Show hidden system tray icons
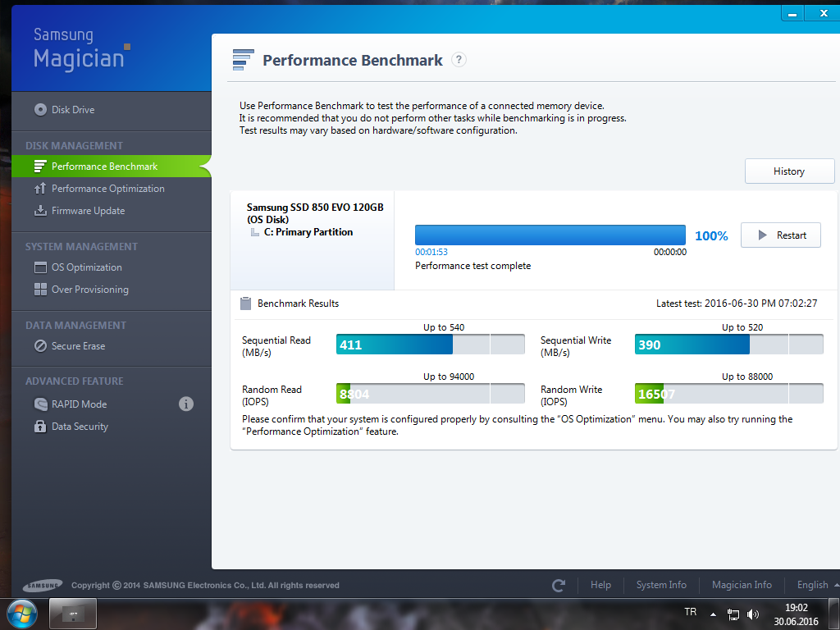 point(713,614)
